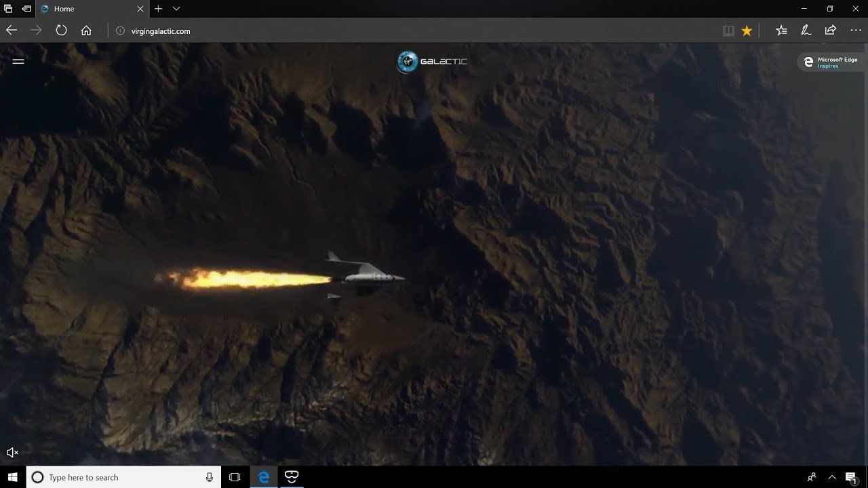Screen dimensions: 868x488
Task: Click the Add notes pen icon
Action: [806, 30]
